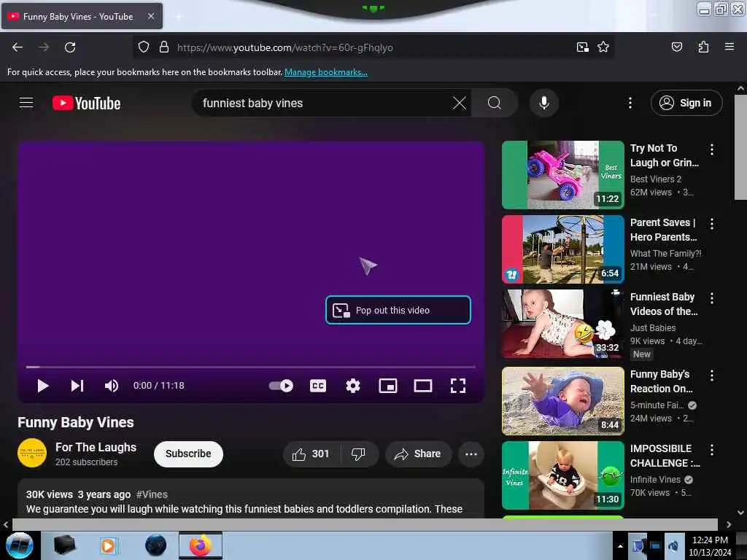Viewport: 747px width, 560px height.
Task: Like the video with thumbs up
Action: coord(311,454)
